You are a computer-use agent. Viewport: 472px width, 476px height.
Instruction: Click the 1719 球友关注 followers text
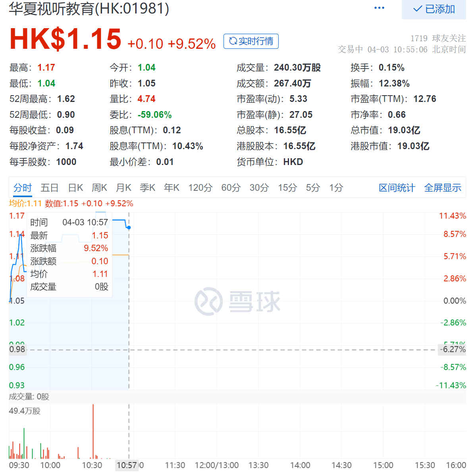[438, 38]
